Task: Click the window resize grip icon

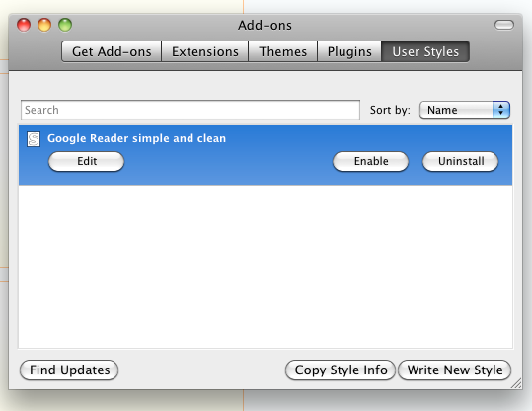Action: [516, 383]
